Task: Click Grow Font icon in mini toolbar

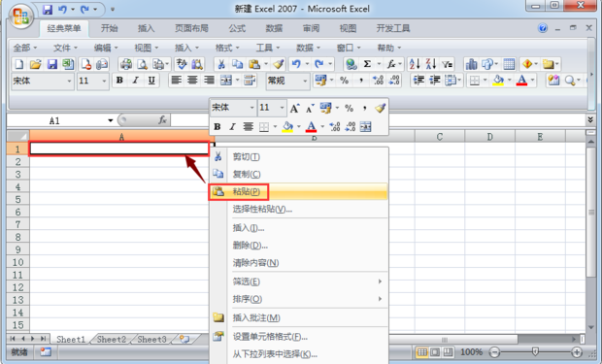Action: [294, 109]
